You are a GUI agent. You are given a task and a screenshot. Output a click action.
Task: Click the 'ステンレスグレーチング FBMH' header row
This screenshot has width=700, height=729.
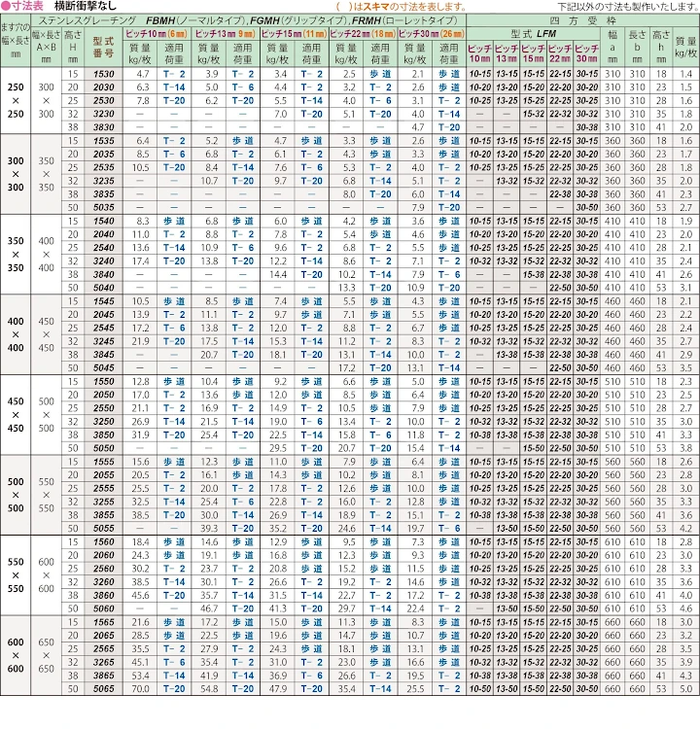coord(248,21)
